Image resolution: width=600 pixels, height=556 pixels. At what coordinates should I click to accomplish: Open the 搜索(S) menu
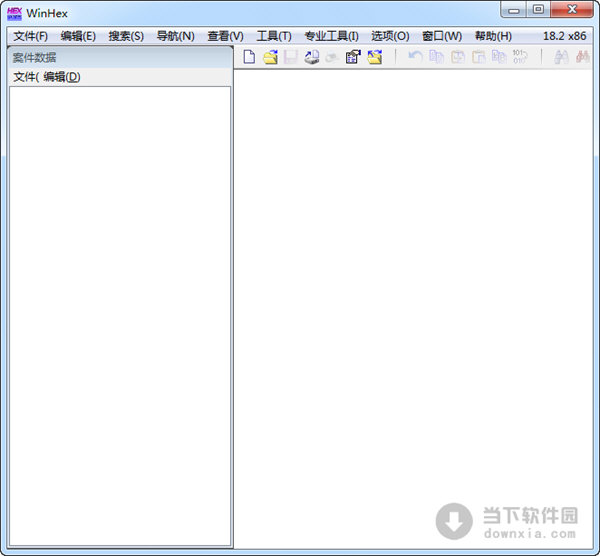(x=126, y=36)
